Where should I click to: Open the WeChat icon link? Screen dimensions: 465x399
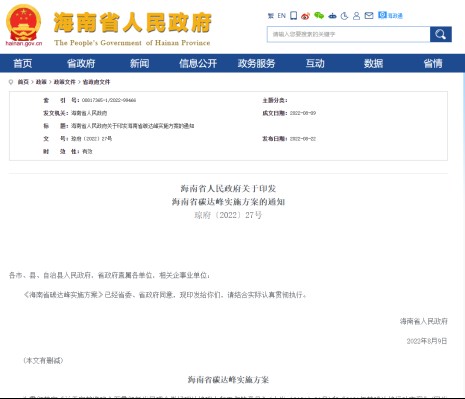[319, 16]
